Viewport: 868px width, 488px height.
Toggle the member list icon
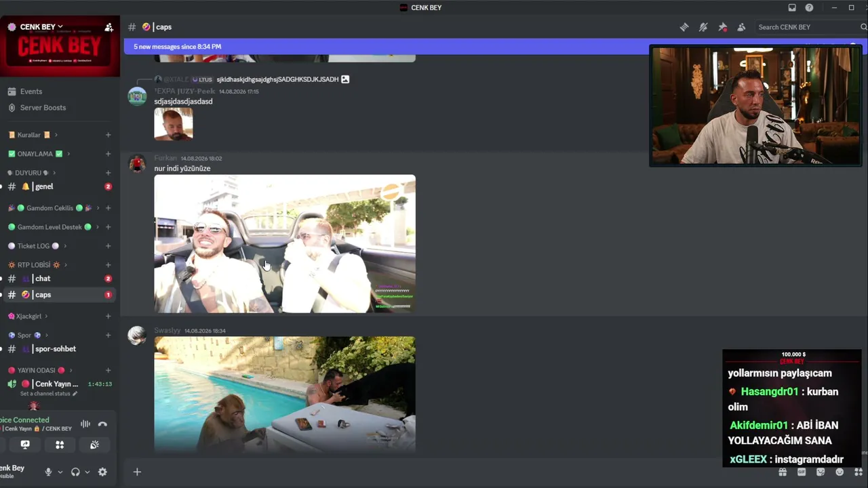[x=741, y=27]
